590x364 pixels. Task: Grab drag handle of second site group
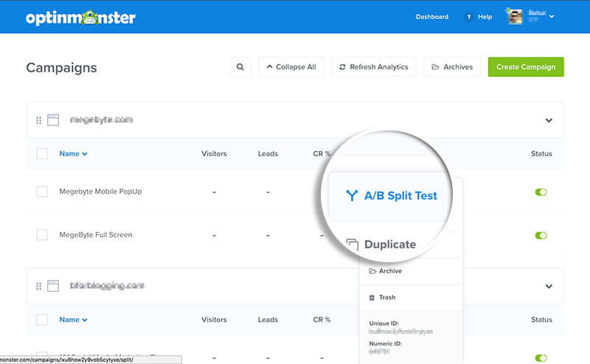pos(39,286)
